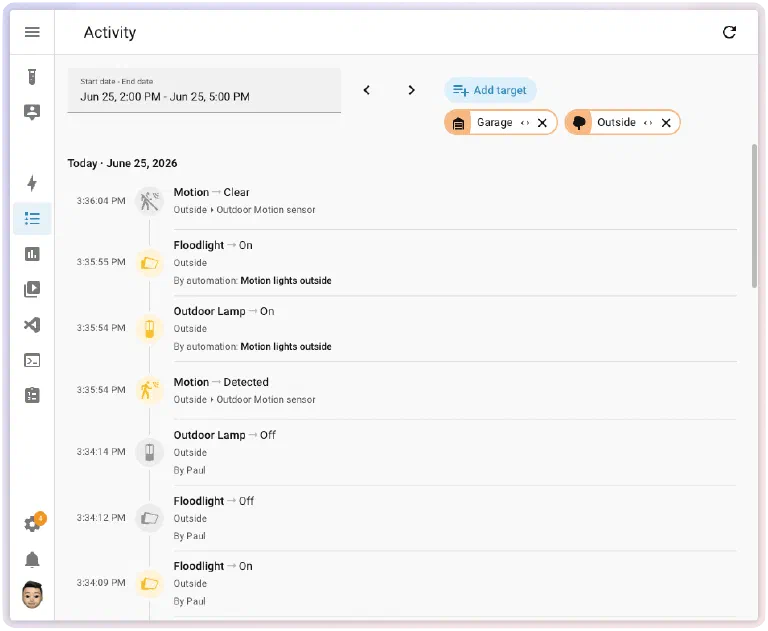Open the Notifications bell

tap(32, 559)
